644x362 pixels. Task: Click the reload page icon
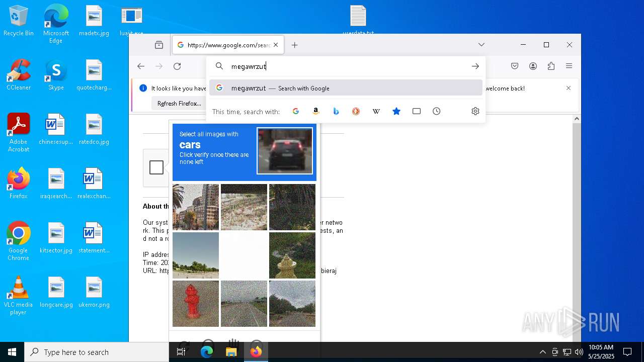[177, 66]
